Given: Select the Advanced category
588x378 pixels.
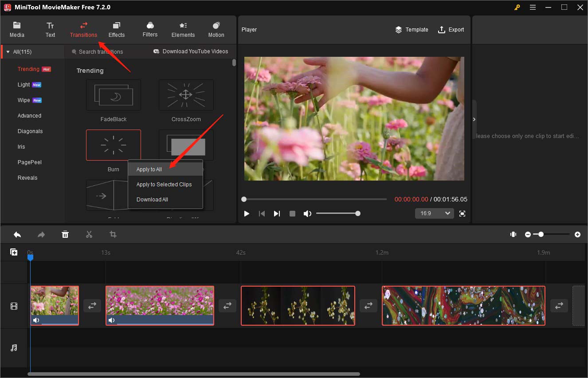Looking at the screenshot, I should pos(29,116).
